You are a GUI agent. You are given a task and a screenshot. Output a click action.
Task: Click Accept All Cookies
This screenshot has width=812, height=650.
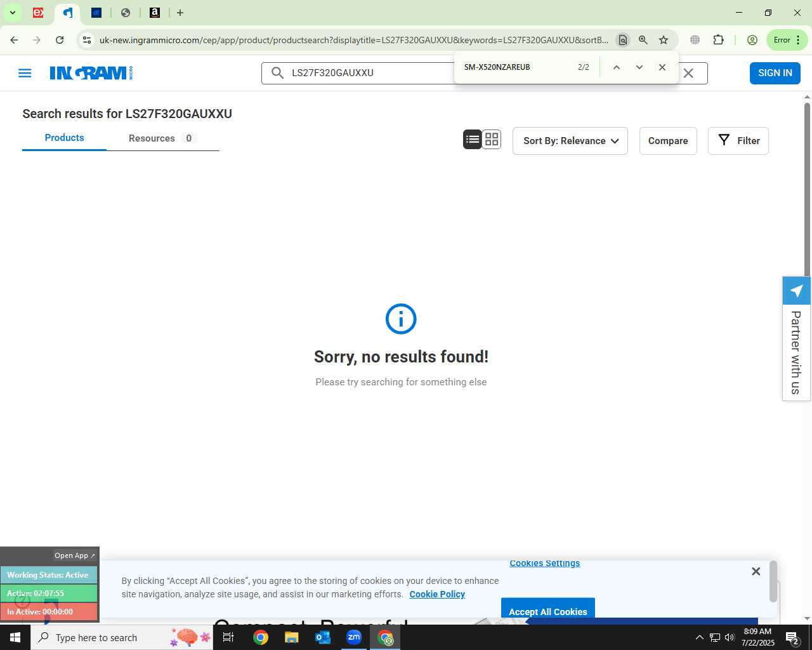548,609
